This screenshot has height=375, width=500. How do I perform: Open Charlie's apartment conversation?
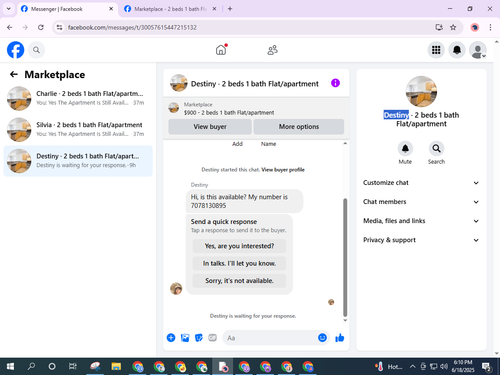coord(78,98)
